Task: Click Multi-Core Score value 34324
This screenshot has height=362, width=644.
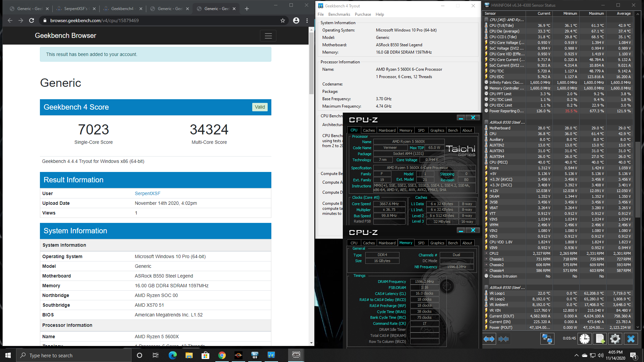Action: click(x=209, y=129)
